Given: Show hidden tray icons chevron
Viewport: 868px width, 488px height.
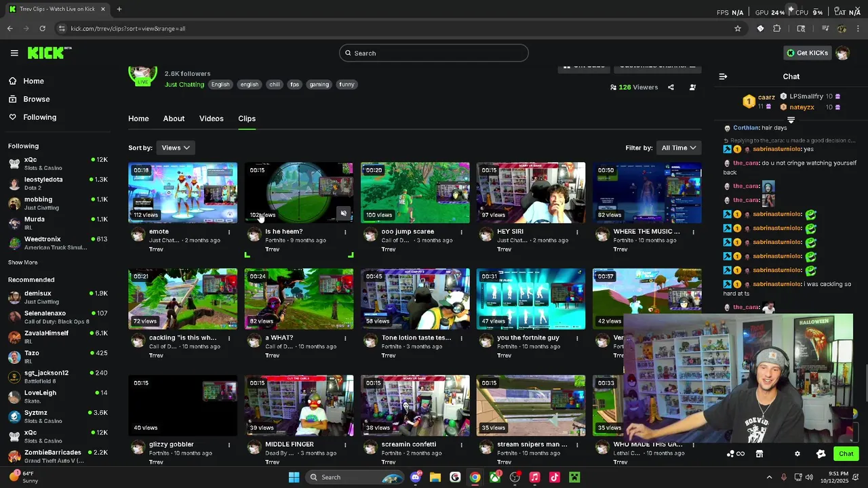Looking at the screenshot, I should (x=769, y=477).
